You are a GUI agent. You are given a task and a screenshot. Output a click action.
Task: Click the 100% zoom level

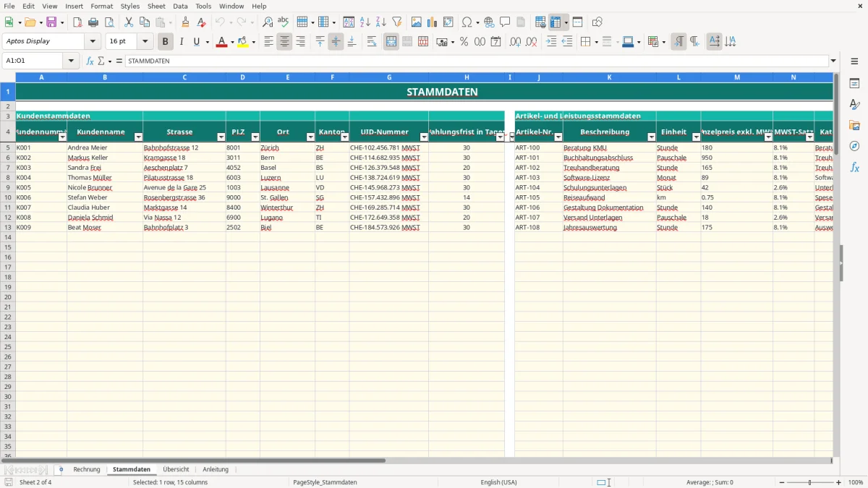(856, 482)
